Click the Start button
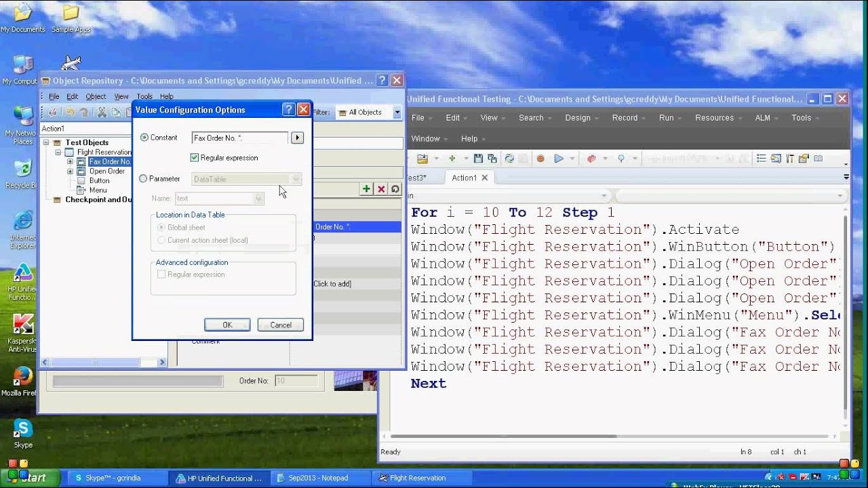Image resolution: width=868 pixels, height=488 pixels. (x=31, y=478)
